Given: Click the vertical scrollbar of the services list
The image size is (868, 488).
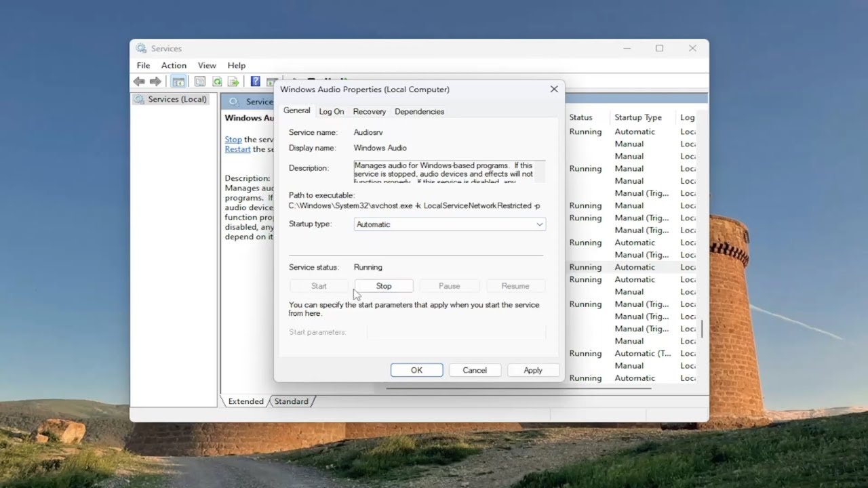Looking at the screenshot, I should pos(703,329).
